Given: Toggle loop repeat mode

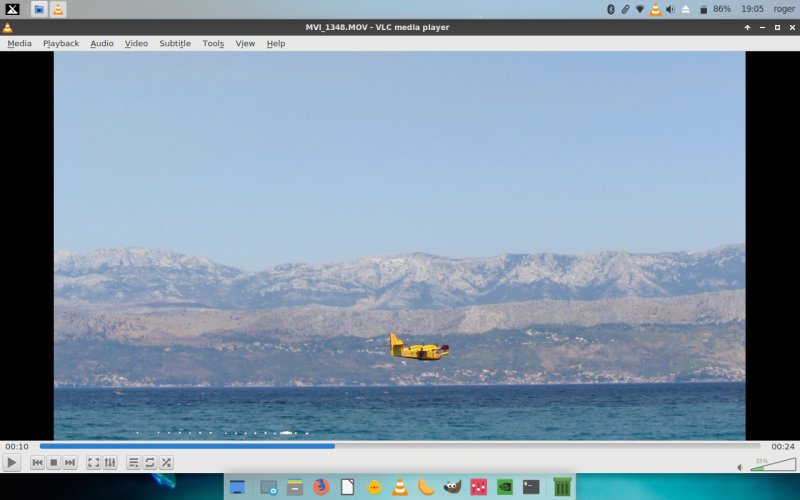Looking at the screenshot, I should (x=149, y=462).
